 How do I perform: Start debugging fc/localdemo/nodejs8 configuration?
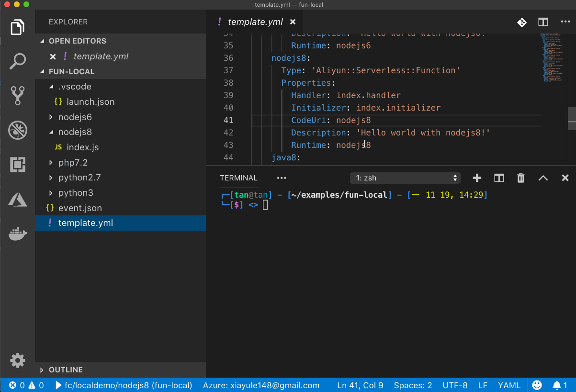pyautogui.click(x=124, y=385)
